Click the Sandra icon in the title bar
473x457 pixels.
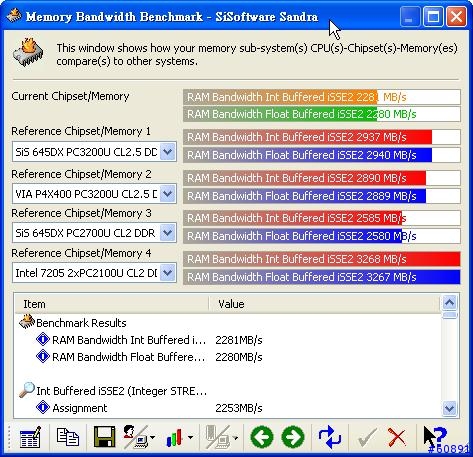(14, 16)
